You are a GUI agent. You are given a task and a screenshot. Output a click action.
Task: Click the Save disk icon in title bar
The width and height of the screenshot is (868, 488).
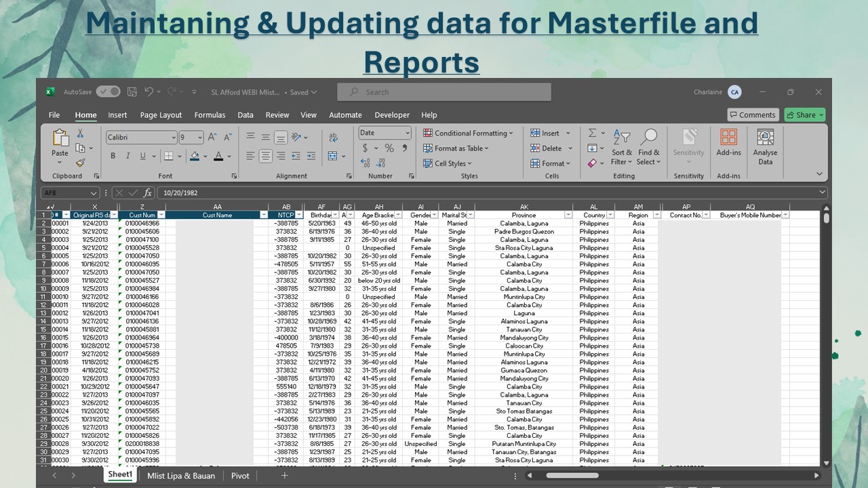pyautogui.click(x=132, y=92)
